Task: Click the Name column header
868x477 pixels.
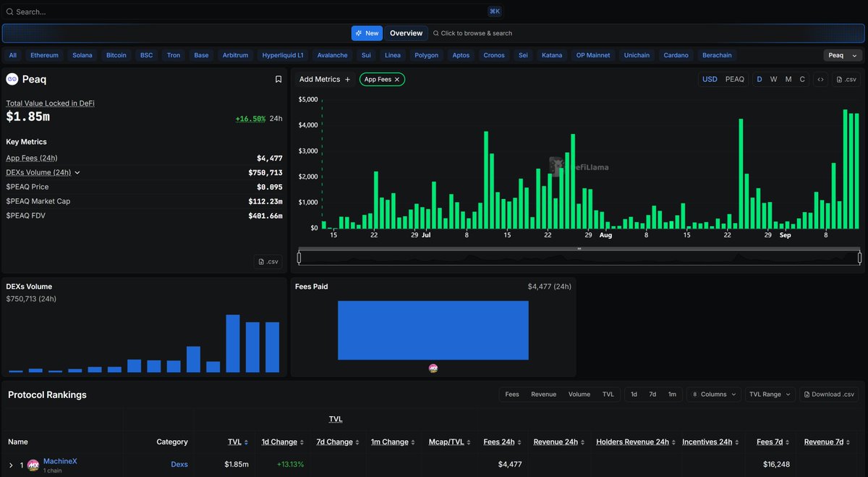Action: point(18,442)
